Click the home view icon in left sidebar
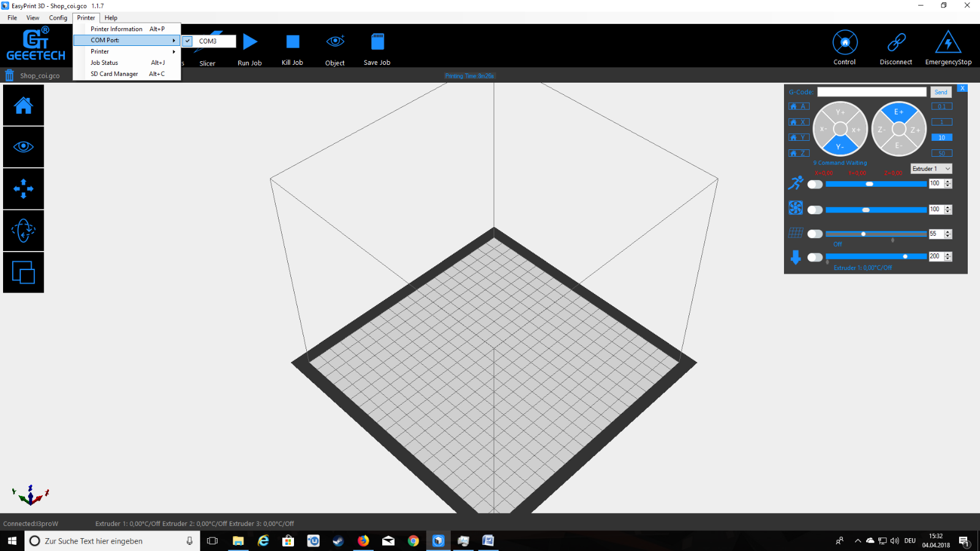 point(23,105)
